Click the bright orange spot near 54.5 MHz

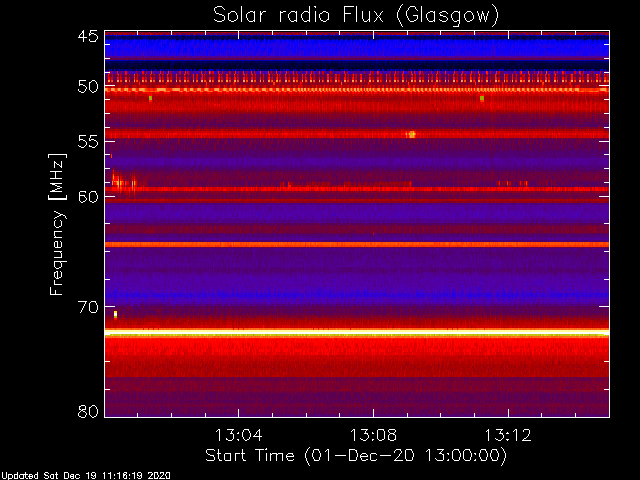pos(411,134)
